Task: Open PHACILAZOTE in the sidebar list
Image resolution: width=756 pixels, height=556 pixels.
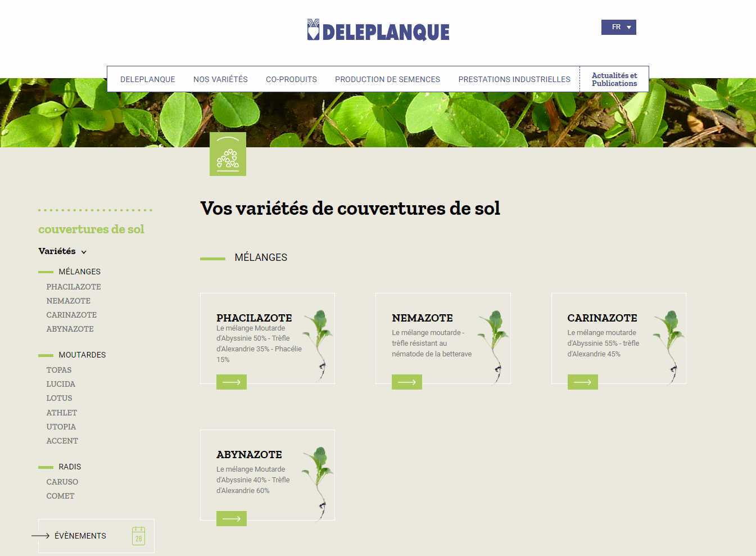Action: pos(74,287)
